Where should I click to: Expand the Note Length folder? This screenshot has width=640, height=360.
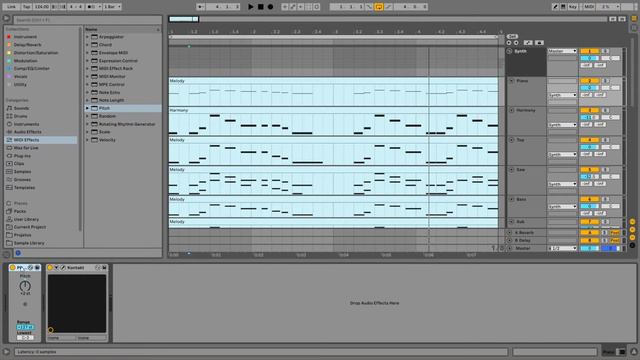87,100
